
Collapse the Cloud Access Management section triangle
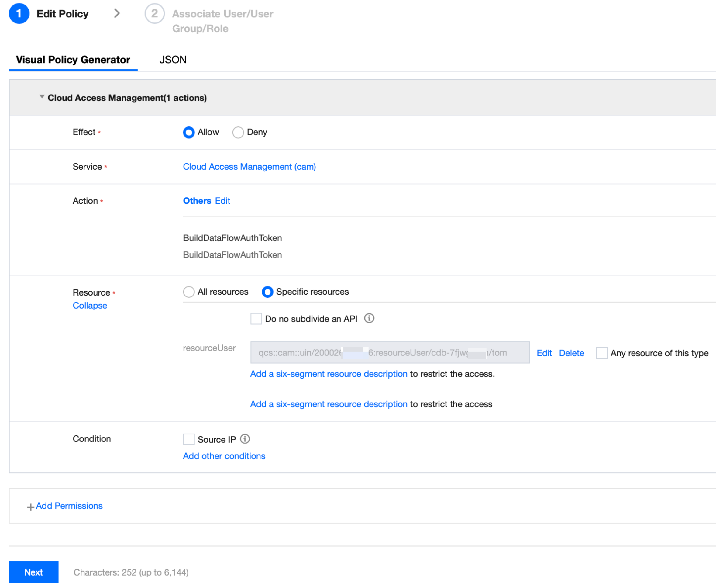tap(42, 97)
